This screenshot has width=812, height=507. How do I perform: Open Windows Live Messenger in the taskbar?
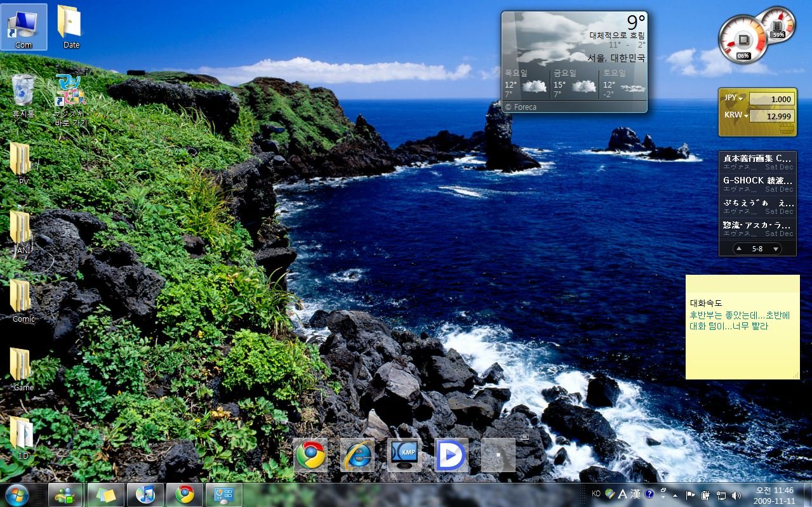65,494
